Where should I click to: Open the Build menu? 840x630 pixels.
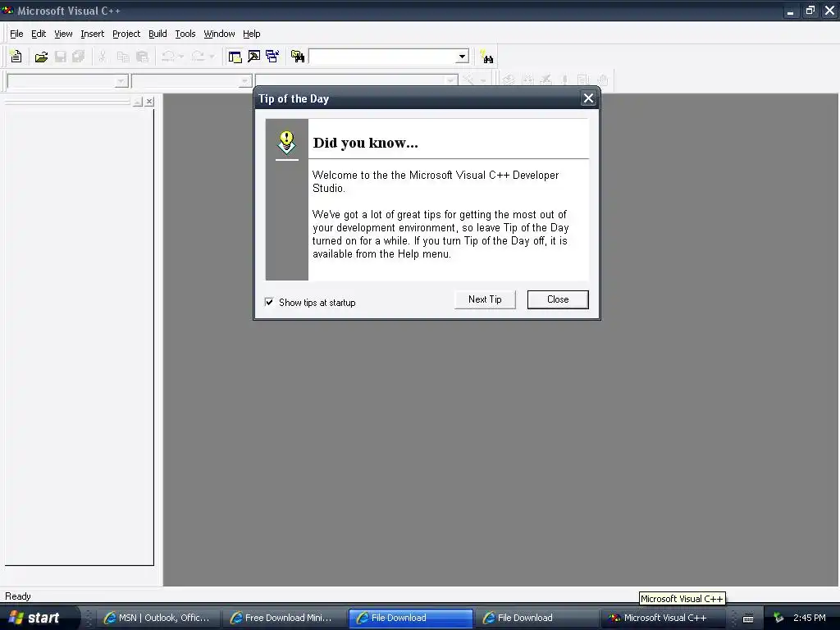pos(157,34)
